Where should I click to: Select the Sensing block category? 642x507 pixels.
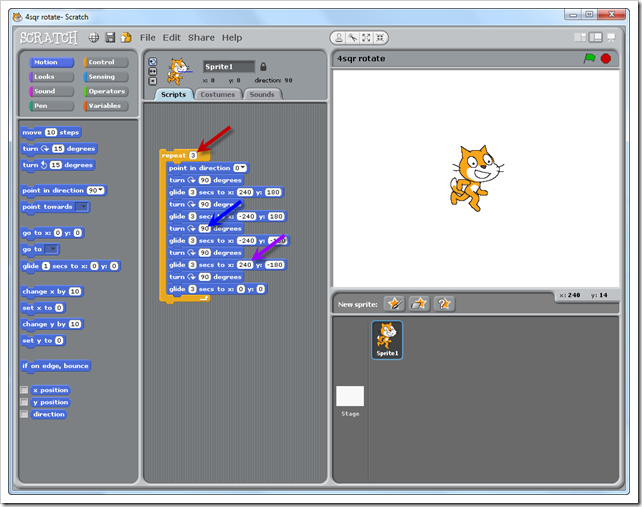pos(106,77)
